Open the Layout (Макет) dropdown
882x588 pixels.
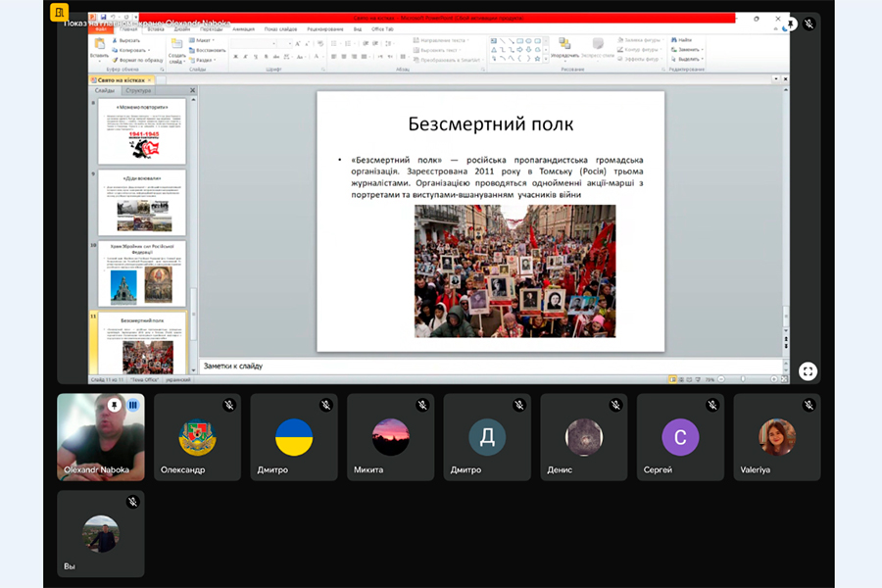click(205, 40)
